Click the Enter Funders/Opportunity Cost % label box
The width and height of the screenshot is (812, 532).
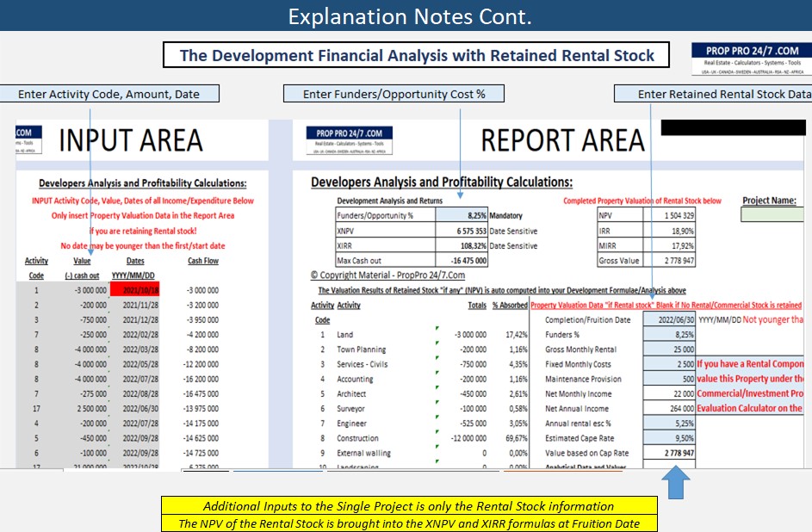pos(394,94)
